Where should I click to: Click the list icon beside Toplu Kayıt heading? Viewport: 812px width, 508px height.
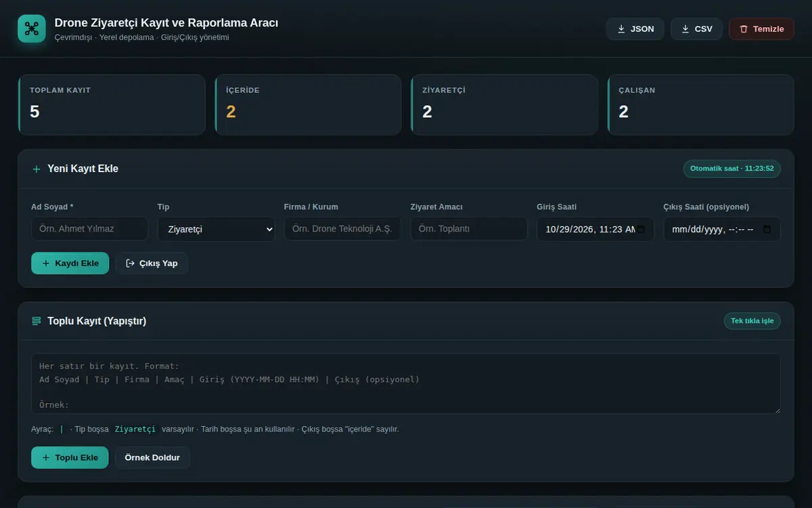37,320
